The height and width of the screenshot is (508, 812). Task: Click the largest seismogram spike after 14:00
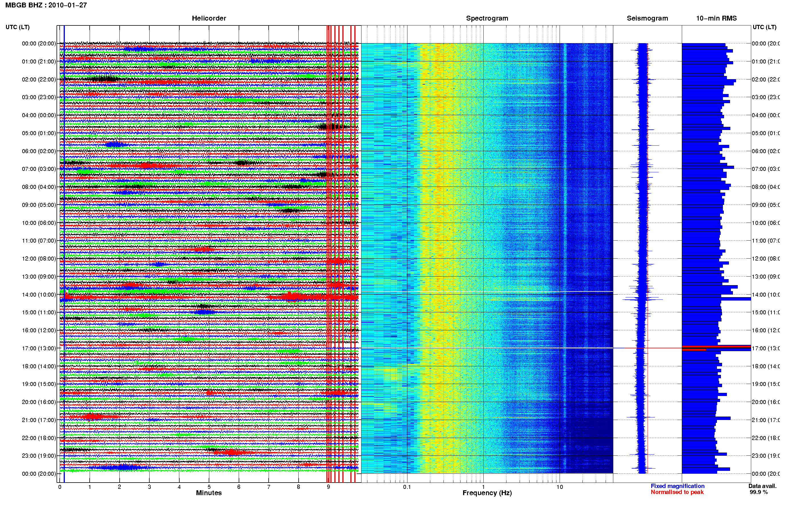pos(642,299)
